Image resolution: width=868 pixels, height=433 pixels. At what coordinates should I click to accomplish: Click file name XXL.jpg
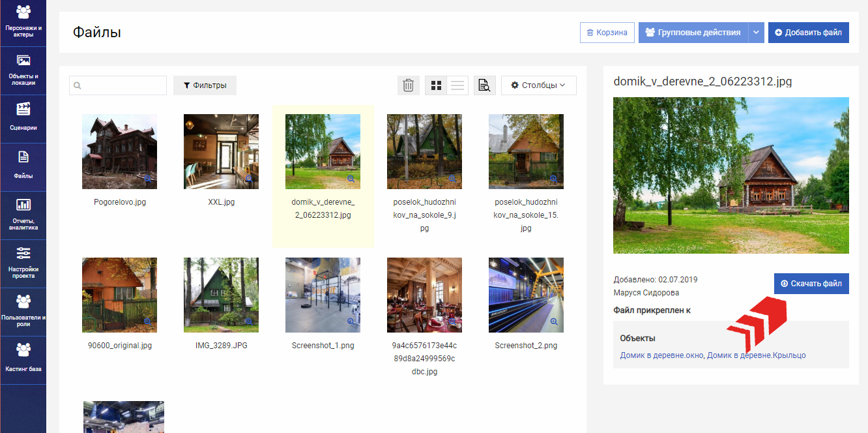click(222, 202)
